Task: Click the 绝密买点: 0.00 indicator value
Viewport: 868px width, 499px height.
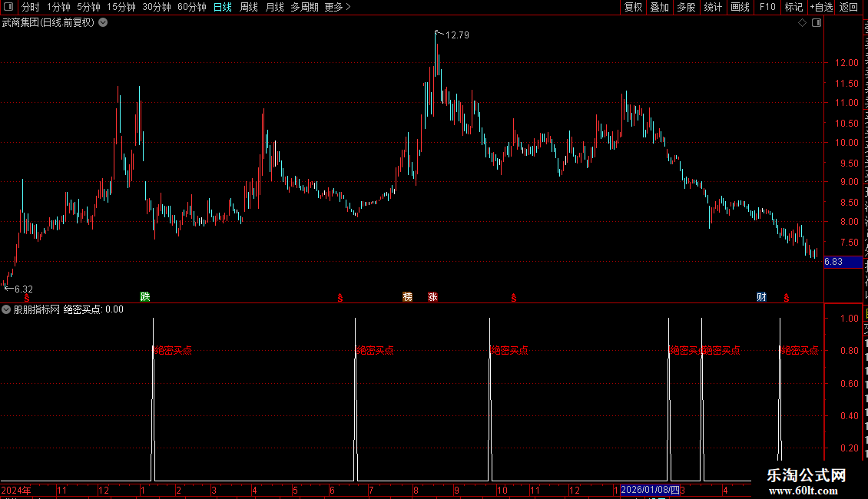Action: tap(94, 310)
